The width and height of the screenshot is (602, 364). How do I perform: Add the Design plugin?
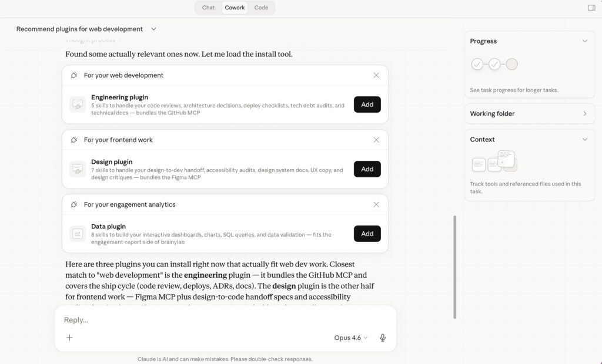pos(367,169)
